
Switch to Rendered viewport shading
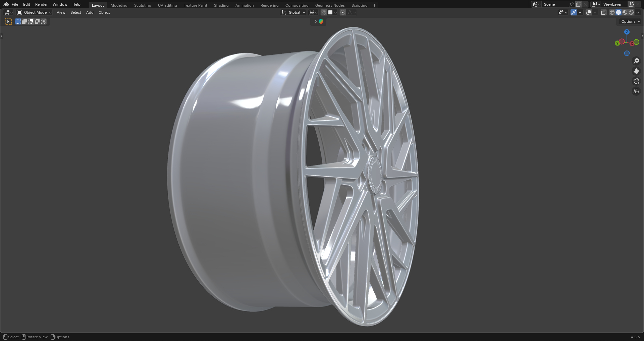[631, 12]
